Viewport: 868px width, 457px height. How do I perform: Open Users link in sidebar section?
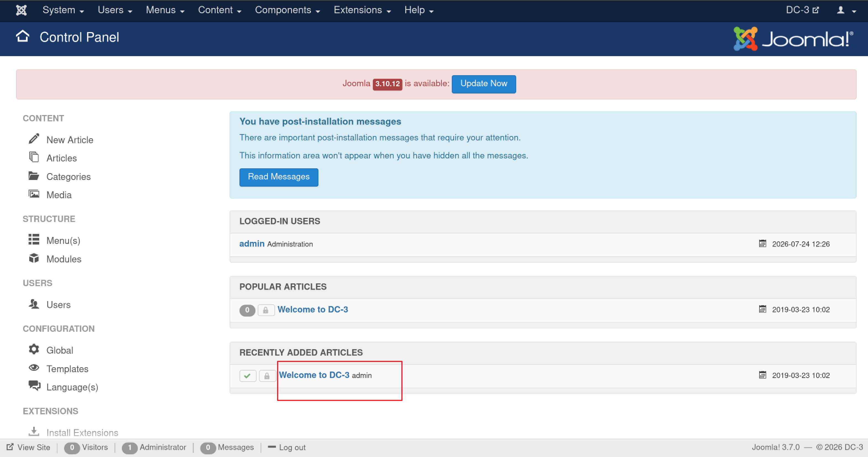59,305
